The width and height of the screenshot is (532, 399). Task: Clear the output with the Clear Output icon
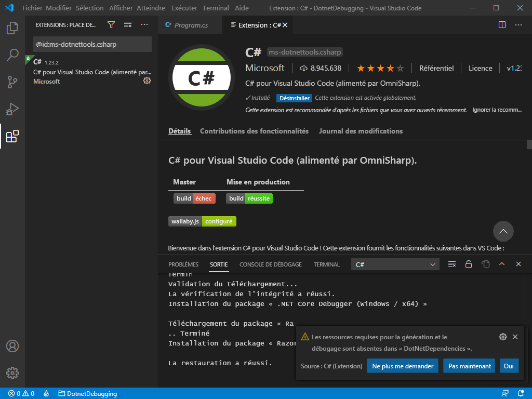(x=451, y=264)
